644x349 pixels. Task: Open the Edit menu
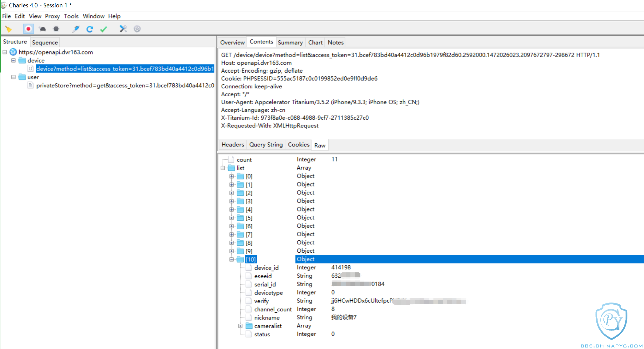click(x=20, y=16)
